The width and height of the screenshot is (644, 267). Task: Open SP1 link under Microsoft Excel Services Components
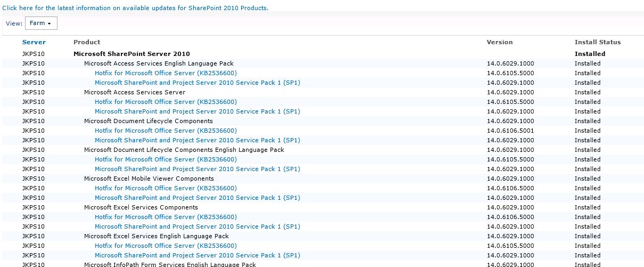197,226
